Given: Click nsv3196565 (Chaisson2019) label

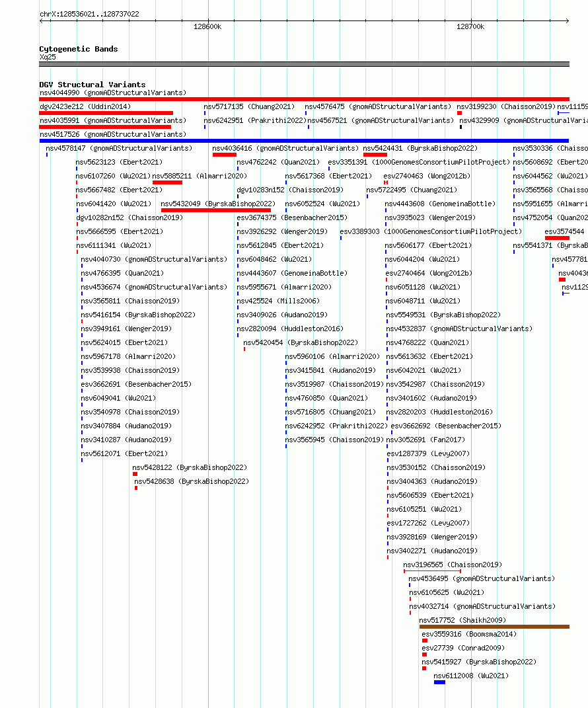Looking at the screenshot, I should [453, 565].
